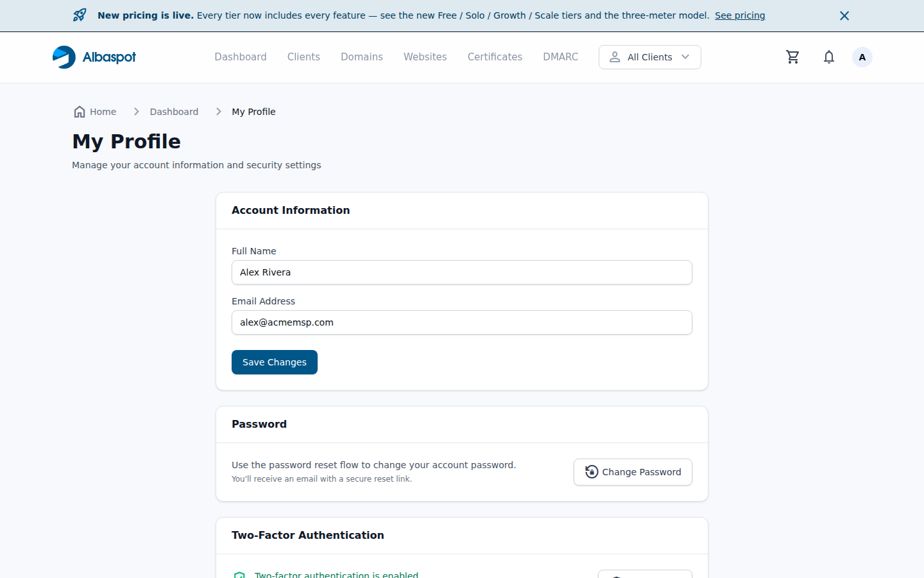Dismiss the pricing announcement banner

[844, 15]
